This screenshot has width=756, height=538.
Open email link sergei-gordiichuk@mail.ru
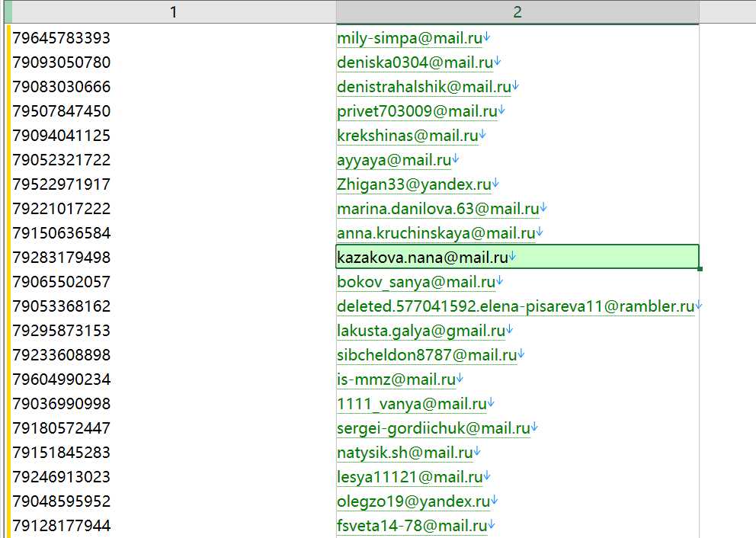(x=434, y=428)
